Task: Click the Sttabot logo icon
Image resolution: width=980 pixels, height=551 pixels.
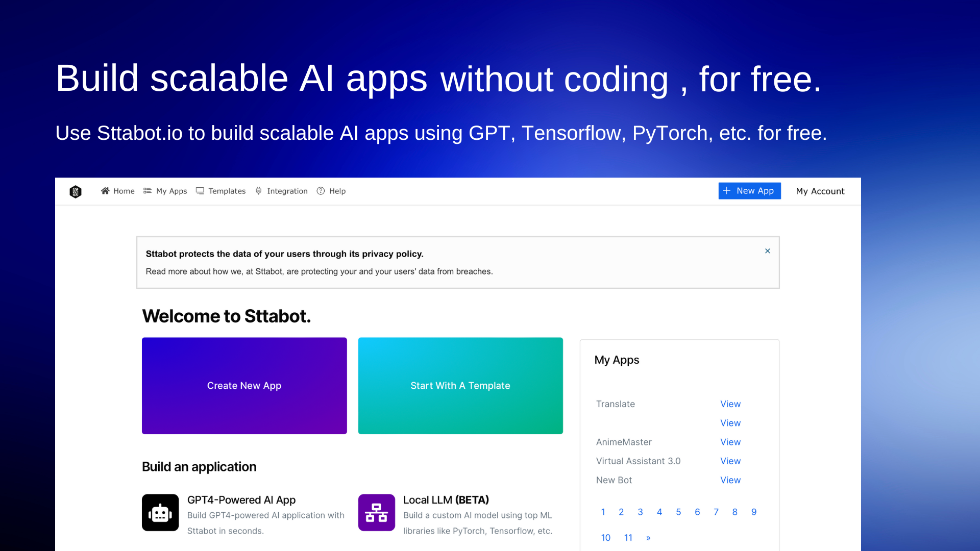Action: 76,191
